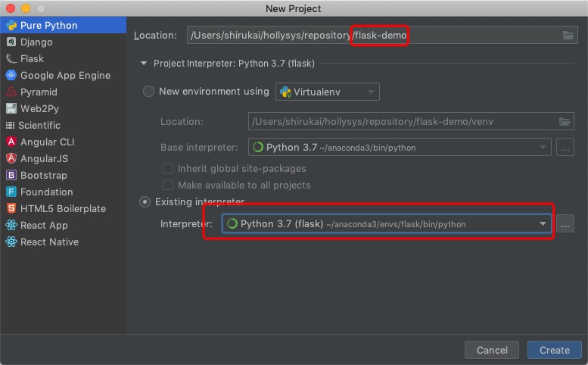The width and height of the screenshot is (588, 365).
Task: Choose React App project type
Action: [63, 225]
